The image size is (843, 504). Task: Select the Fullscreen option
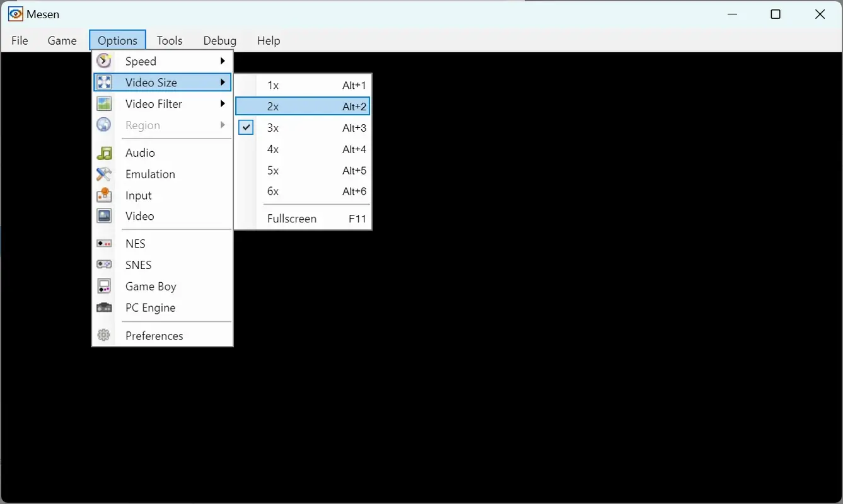pyautogui.click(x=292, y=218)
